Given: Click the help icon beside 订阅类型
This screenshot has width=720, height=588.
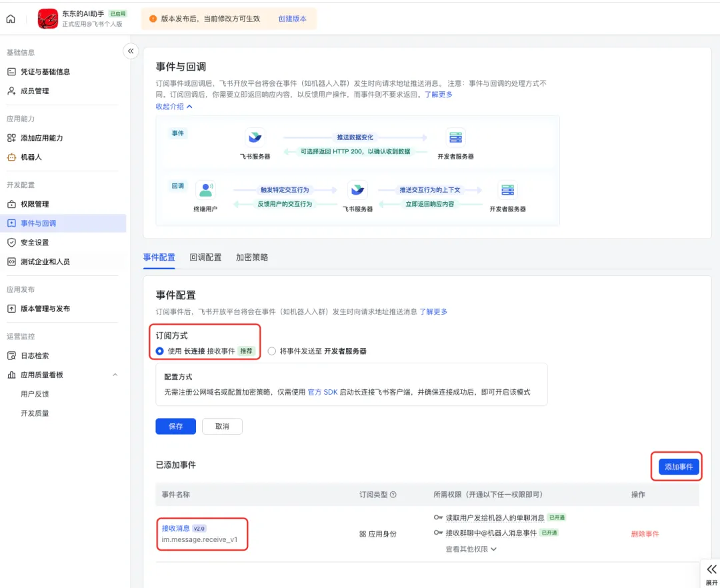Looking at the screenshot, I should coord(393,495).
